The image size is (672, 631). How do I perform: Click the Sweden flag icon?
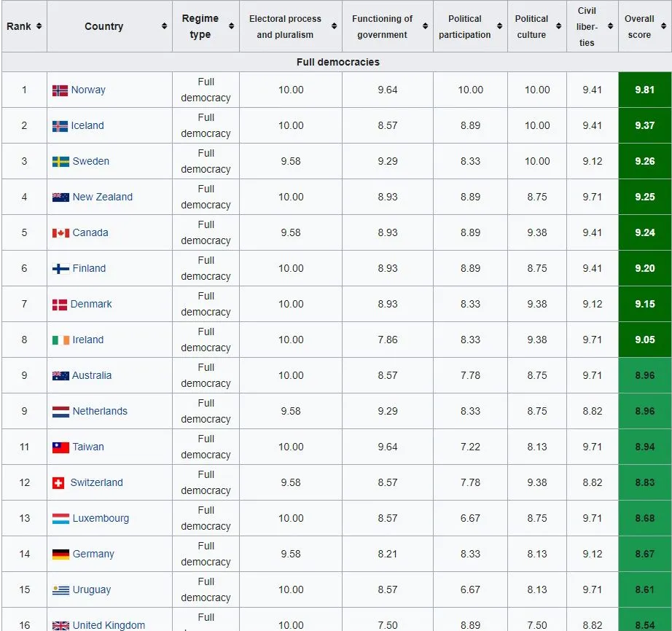[59, 161]
